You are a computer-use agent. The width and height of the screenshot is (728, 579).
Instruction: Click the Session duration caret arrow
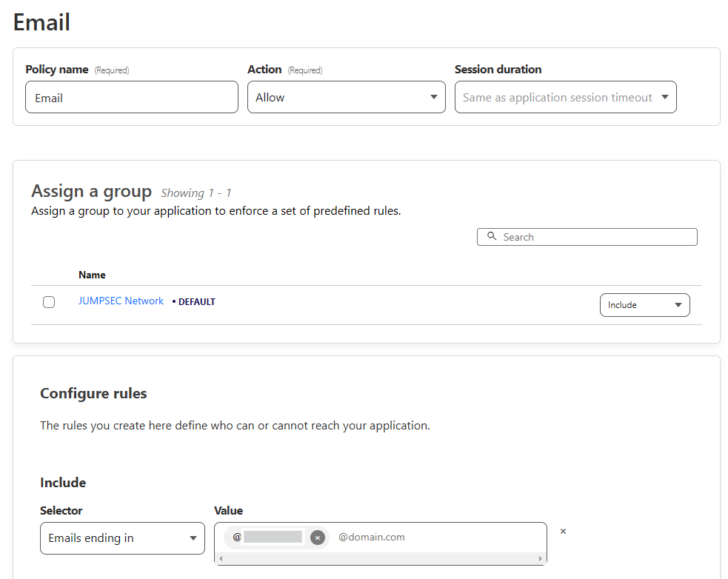[664, 98]
